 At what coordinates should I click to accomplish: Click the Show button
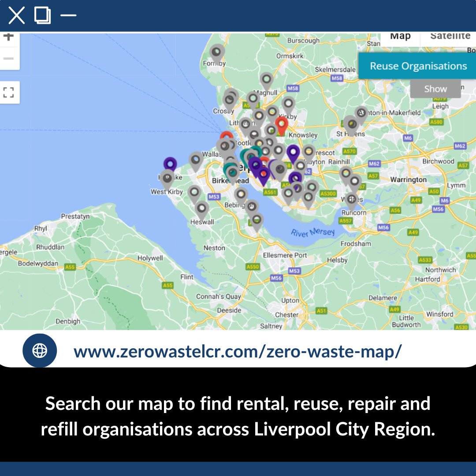[x=435, y=89]
